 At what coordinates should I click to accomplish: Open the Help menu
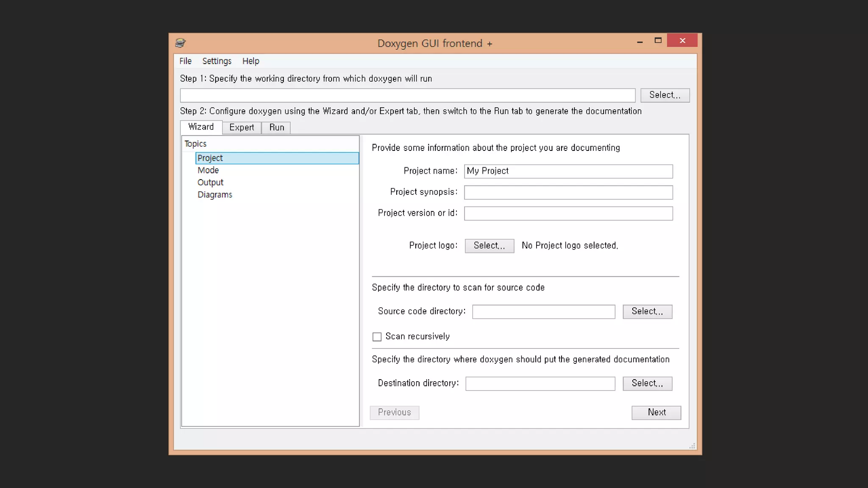[250, 61]
